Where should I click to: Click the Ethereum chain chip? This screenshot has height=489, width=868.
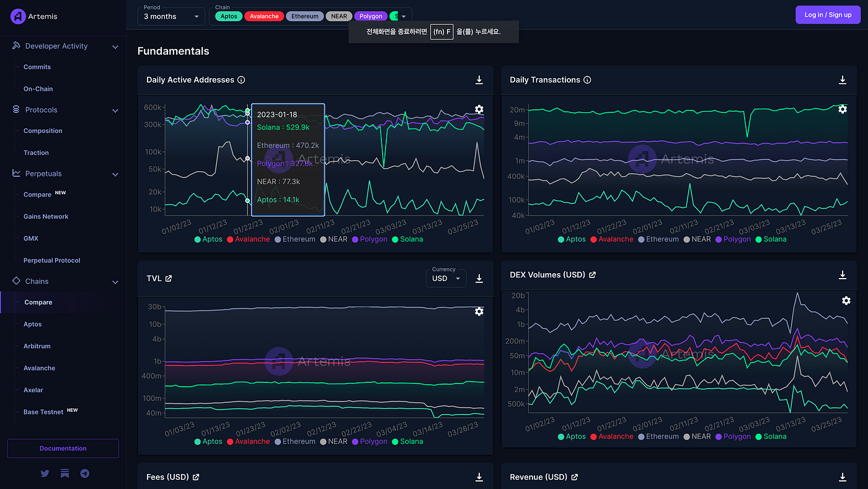tap(304, 16)
